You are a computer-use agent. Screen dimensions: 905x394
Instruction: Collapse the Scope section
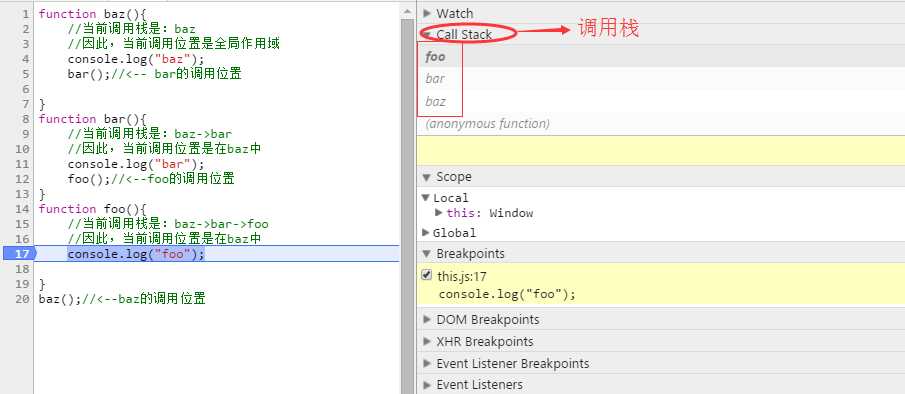click(427, 177)
